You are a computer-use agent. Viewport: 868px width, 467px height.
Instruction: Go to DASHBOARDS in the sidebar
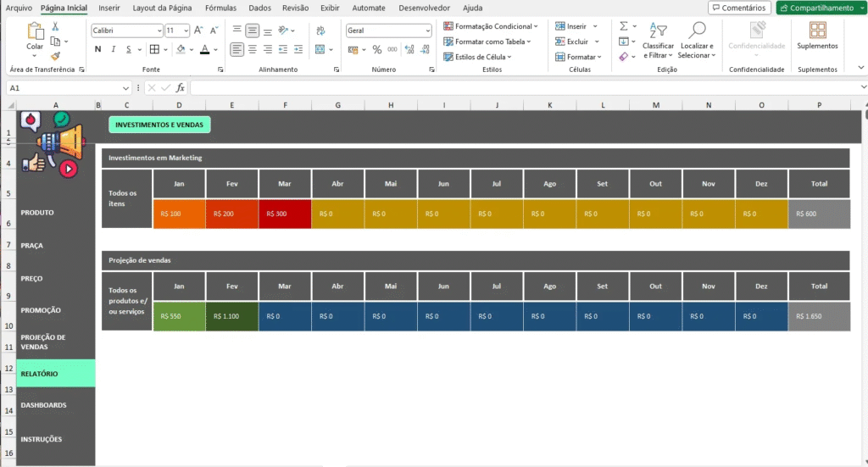point(43,405)
